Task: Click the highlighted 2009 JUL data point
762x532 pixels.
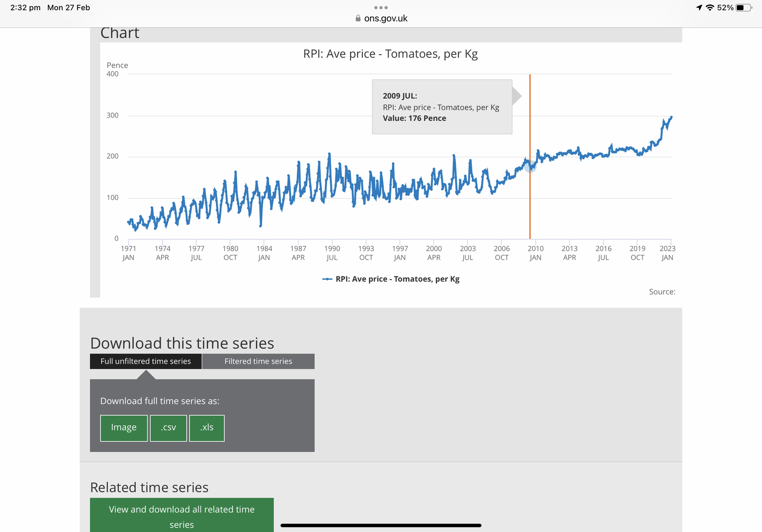Action: coord(530,167)
